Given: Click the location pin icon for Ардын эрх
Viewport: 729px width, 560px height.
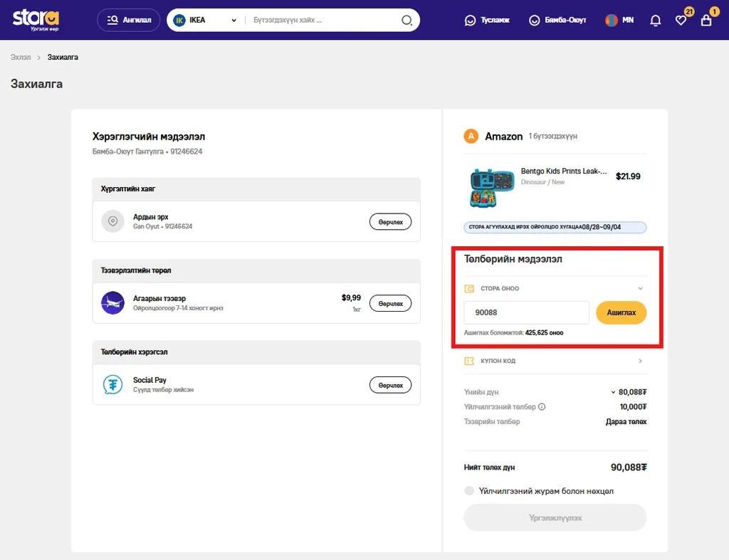Looking at the screenshot, I should [x=113, y=221].
